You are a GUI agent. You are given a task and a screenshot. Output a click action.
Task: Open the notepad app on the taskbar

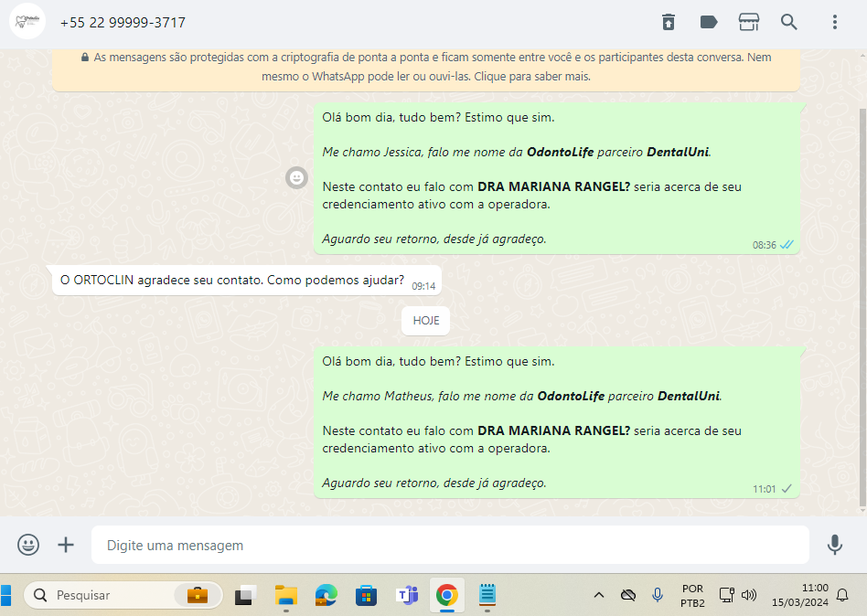[x=487, y=595]
